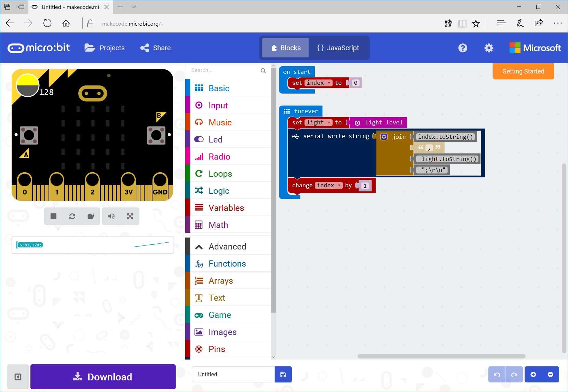
Task: Open the Projects menu
Action: coord(105,48)
